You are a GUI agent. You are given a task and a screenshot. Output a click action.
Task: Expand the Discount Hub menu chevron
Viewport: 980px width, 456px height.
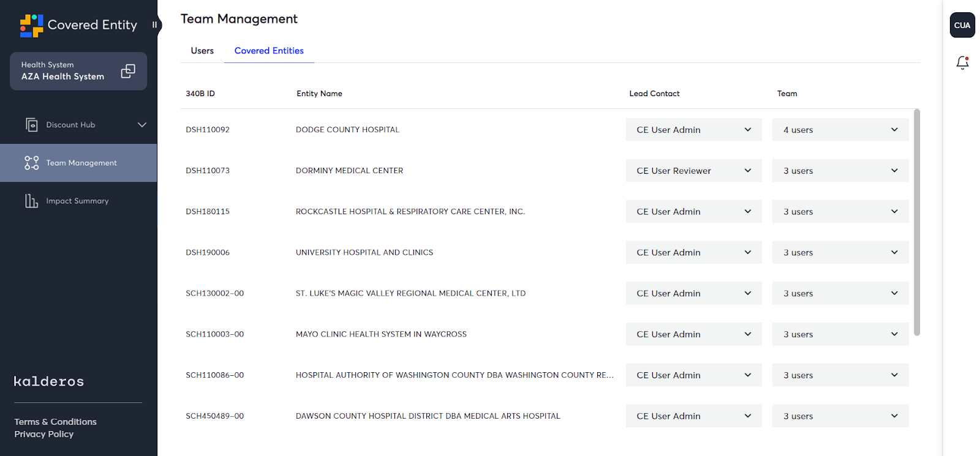pyautogui.click(x=142, y=125)
